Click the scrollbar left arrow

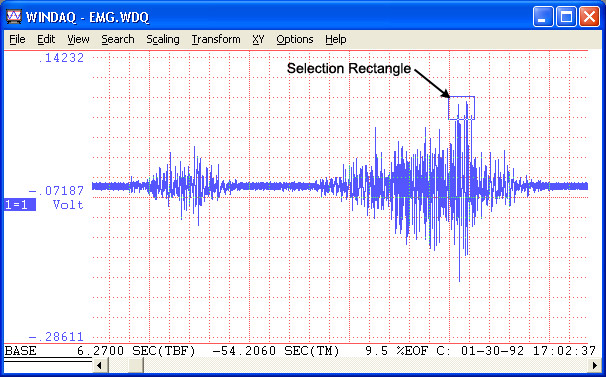100,365
